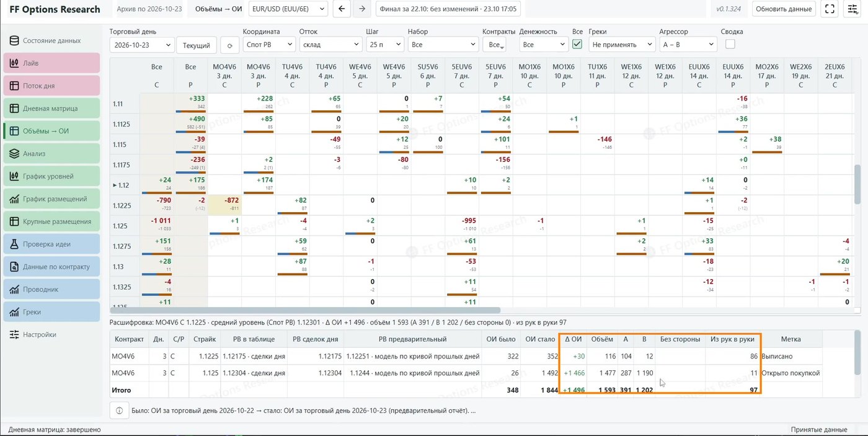Open the Координата dropdown showing Спот РВ
The image size is (868, 436).
pos(268,45)
